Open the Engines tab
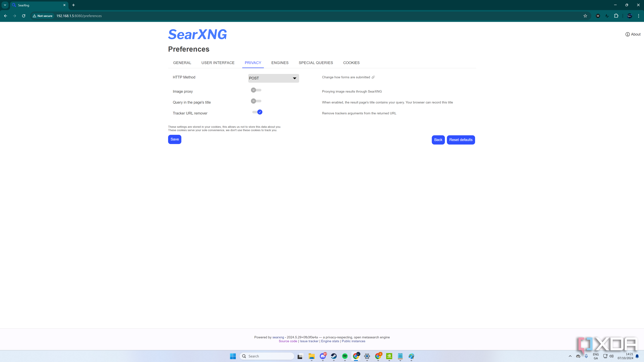Screen dimensions: 644x362 pos(280,63)
